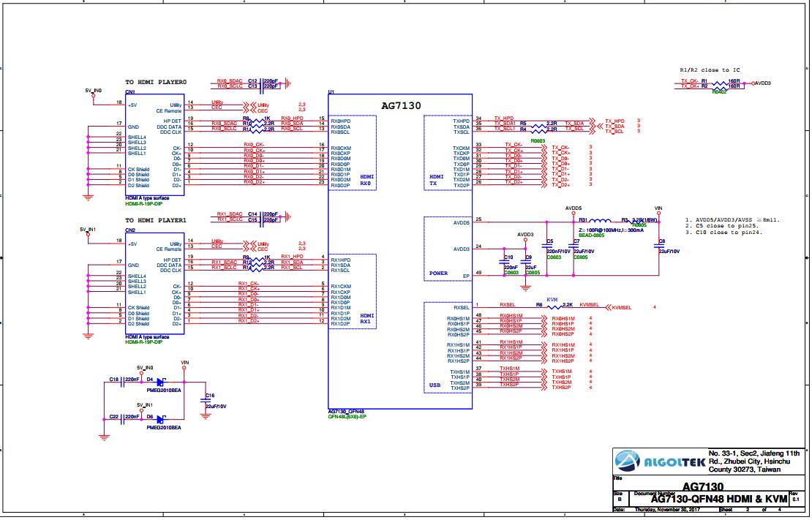The height and width of the screenshot is (520, 812).
Task: Select the D6 diode symbol
Action: coord(161,418)
